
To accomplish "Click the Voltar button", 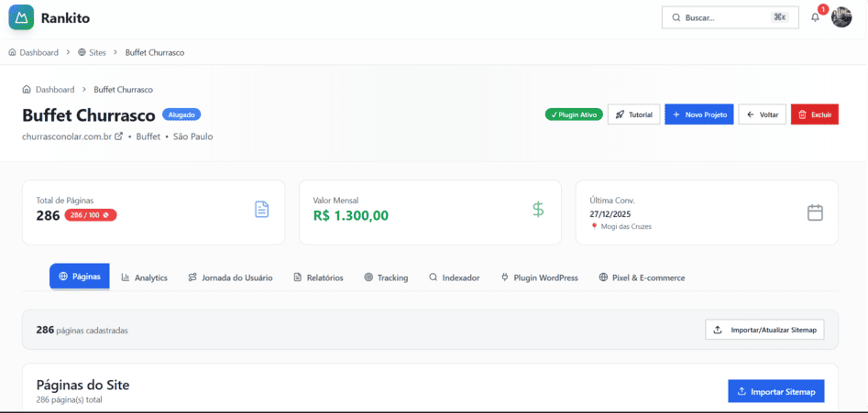I will (763, 114).
